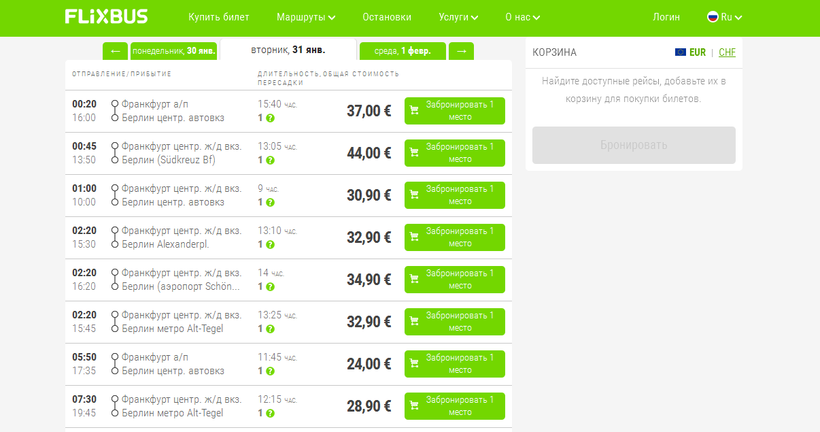
Task: Click transfer info icon for 30,90 € trip
Action: click(x=270, y=202)
